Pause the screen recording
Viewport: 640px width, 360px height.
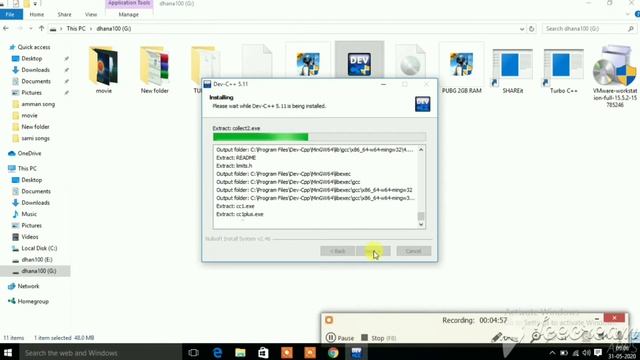pos(340,338)
